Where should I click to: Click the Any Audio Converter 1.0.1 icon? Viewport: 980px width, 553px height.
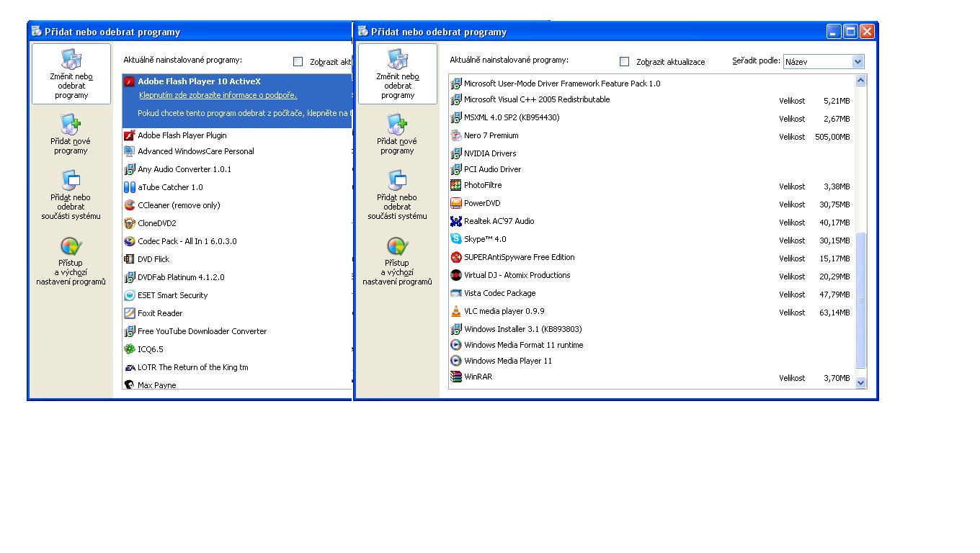(130, 169)
